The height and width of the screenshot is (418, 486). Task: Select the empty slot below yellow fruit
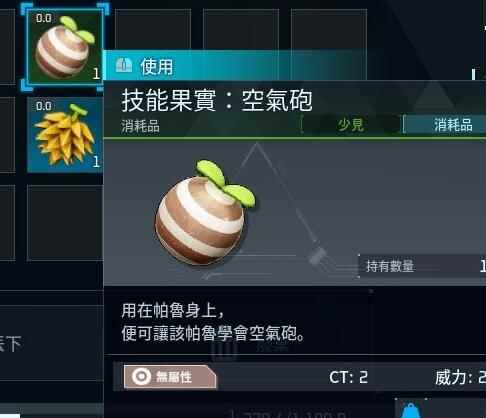pyautogui.click(x=65, y=223)
